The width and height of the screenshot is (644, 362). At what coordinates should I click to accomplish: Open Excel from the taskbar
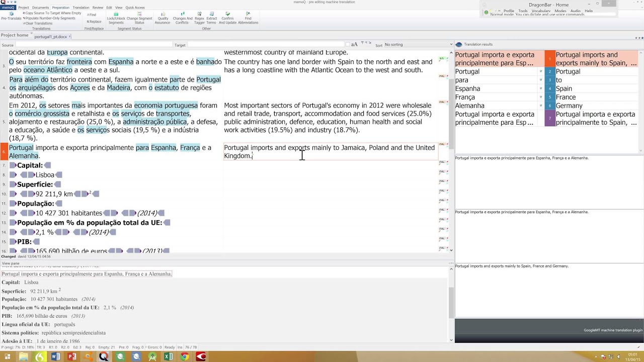(x=169, y=356)
